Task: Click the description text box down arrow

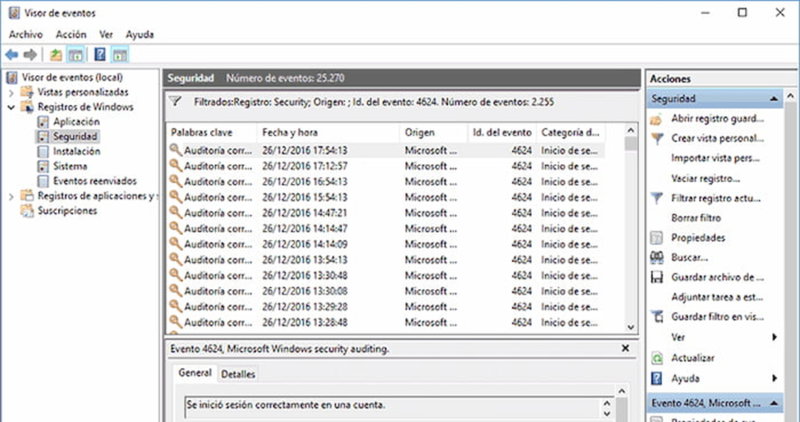Action: (607, 414)
